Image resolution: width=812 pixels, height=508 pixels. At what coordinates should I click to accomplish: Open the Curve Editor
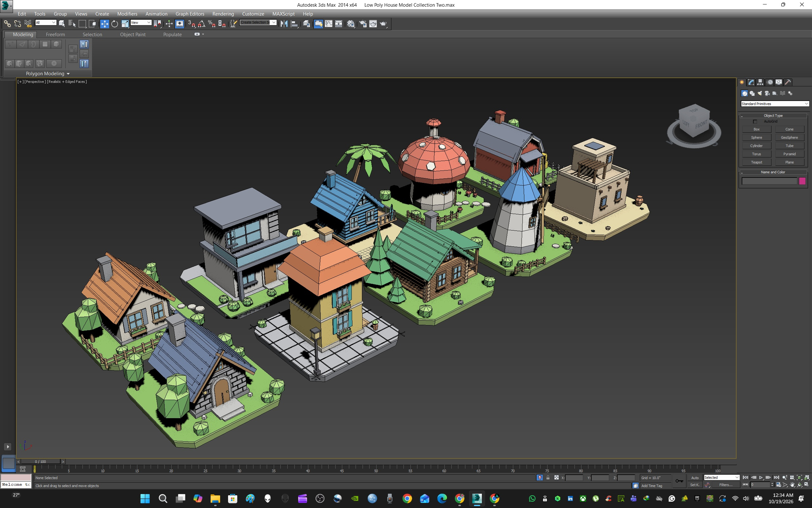[329, 23]
